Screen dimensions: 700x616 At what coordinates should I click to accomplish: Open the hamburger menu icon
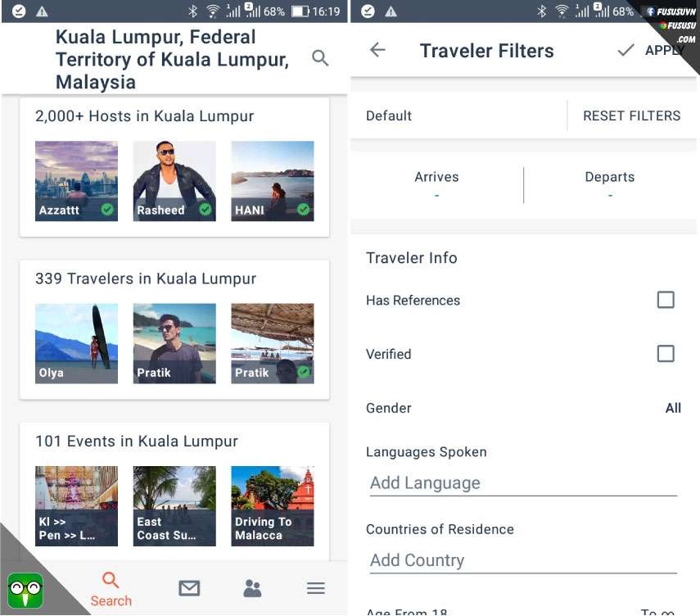(x=315, y=588)
